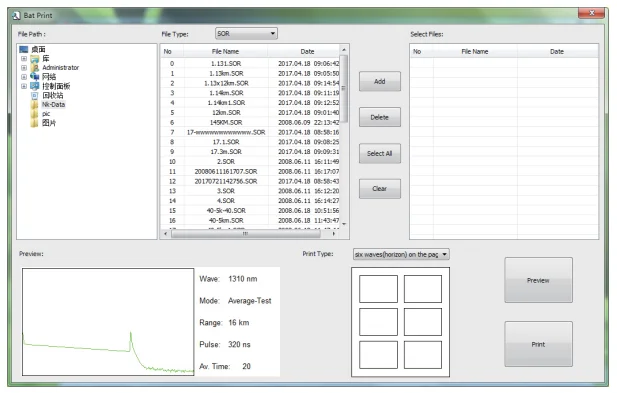Image resolution: width=617 pixels, height=393 pixels.
Task: Click file list scroll up arrow
Action: pos(344,50)
